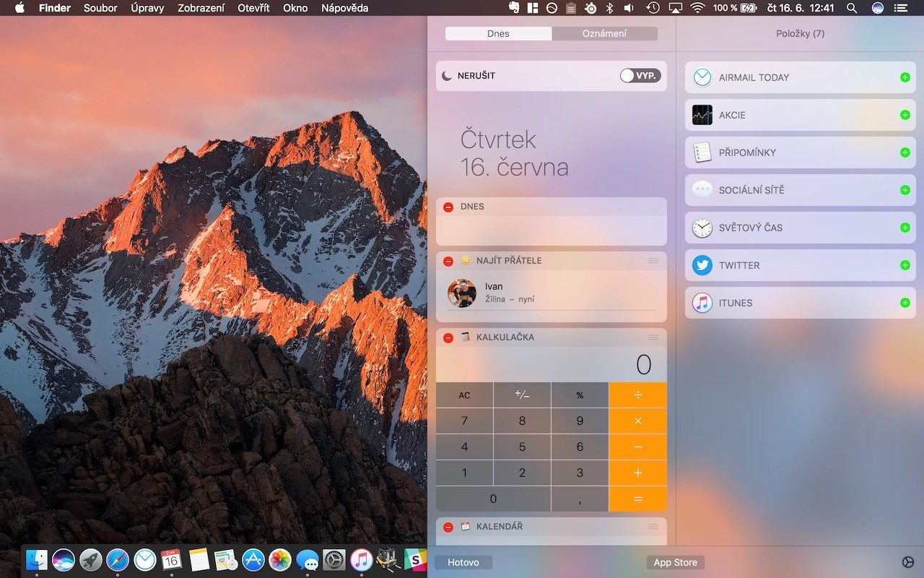Click the Hotovo button
The image size is (924, 578).
[463, 562]
